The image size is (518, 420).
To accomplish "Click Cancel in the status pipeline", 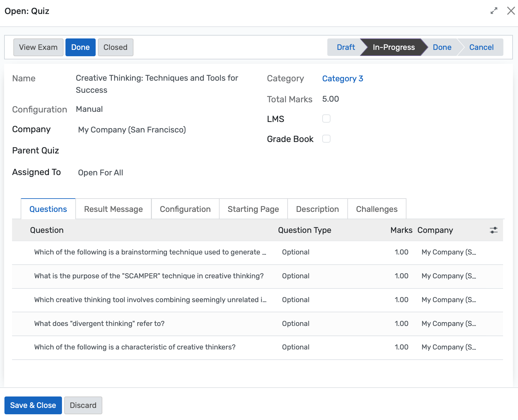I will (481, 47).
